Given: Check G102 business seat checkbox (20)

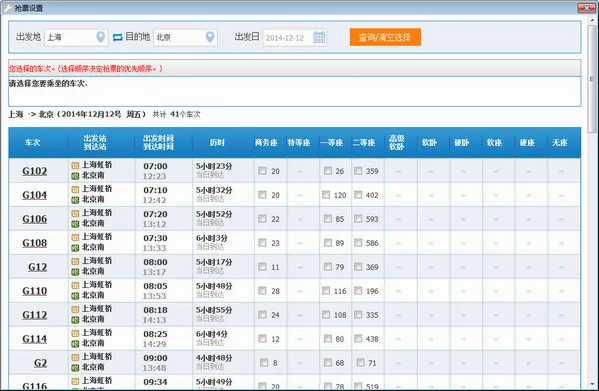Looking at the screenshot, I should [x=262, y=171].
